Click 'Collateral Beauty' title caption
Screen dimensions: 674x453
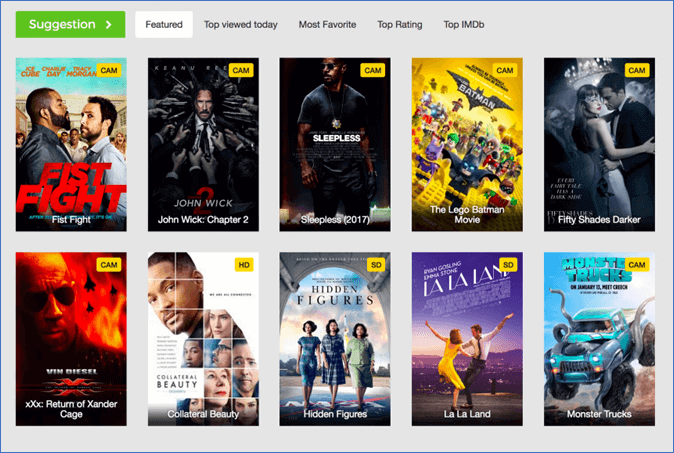203,414
